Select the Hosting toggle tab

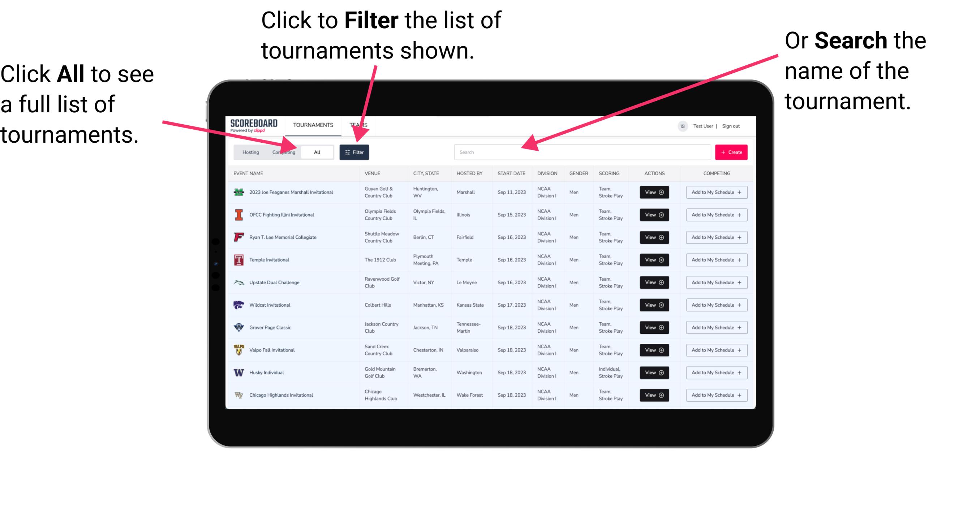coord(249,152)
